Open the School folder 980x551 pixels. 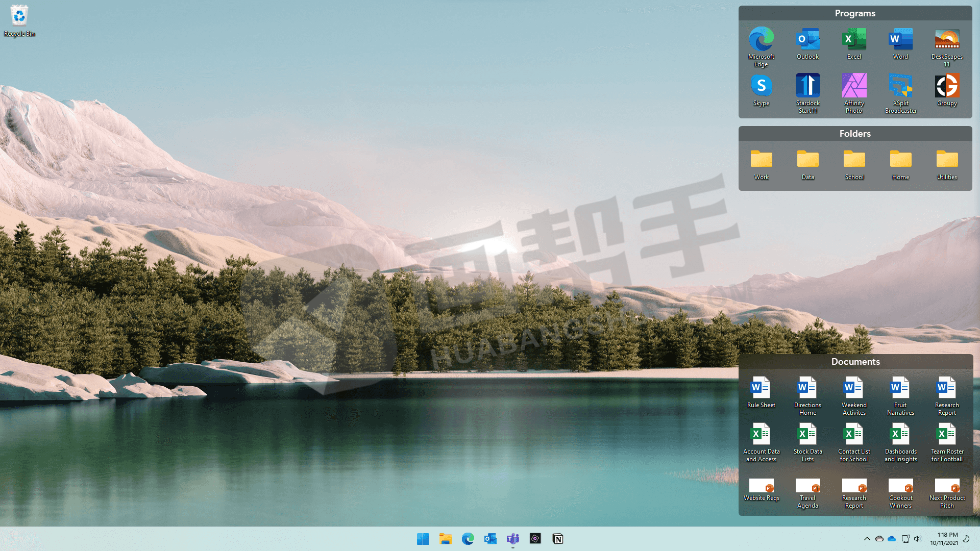[x=854, y=165]
